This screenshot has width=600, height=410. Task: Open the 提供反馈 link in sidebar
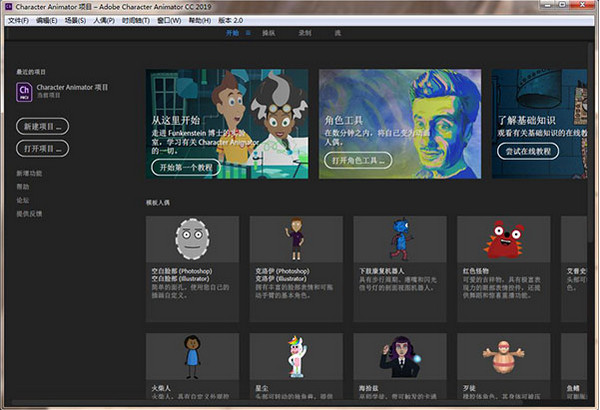click(29, 213)
